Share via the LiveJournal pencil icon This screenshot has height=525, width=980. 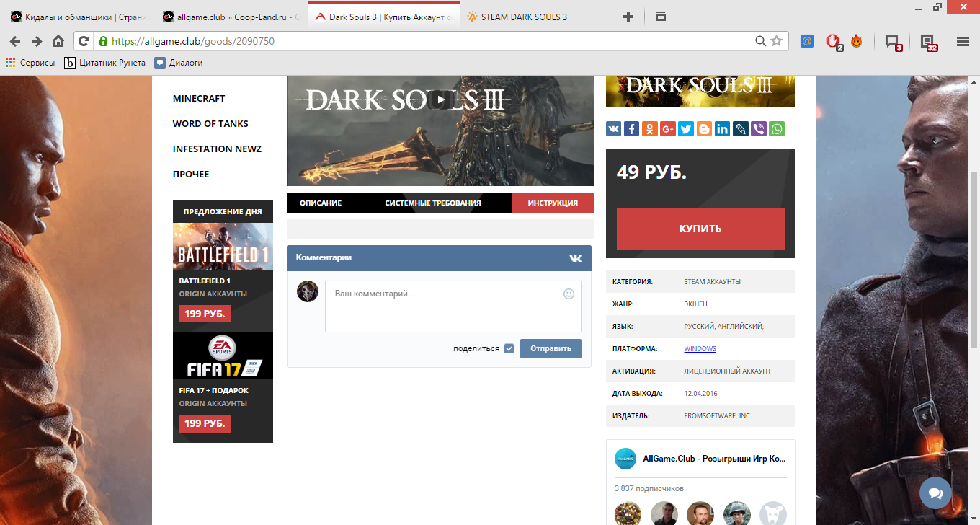coord(741,129)
